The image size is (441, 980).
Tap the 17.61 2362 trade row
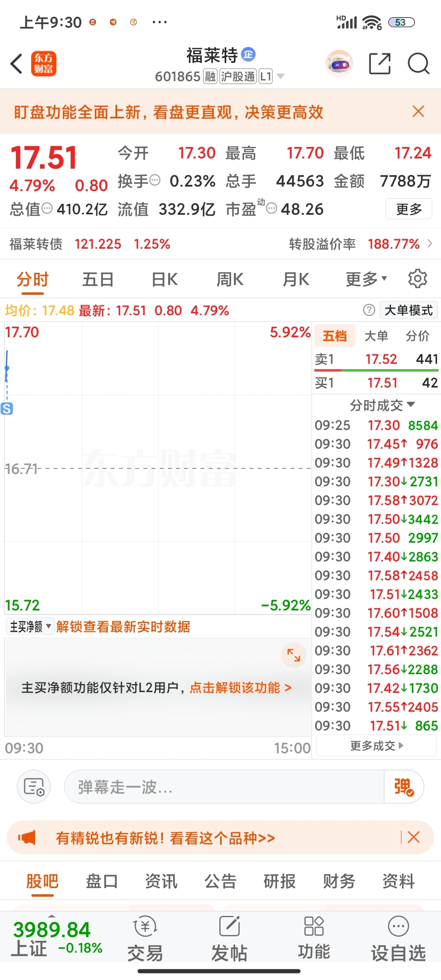[x=376, y=650]
